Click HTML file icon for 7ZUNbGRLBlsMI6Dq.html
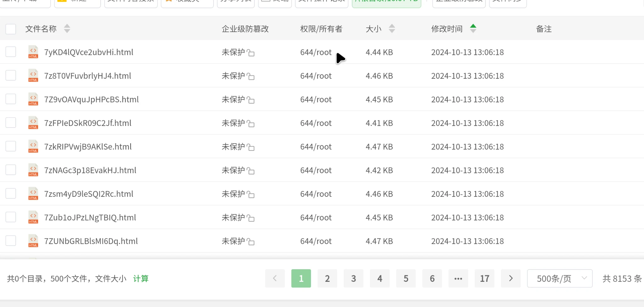644x307 pixels. [33, 241]
